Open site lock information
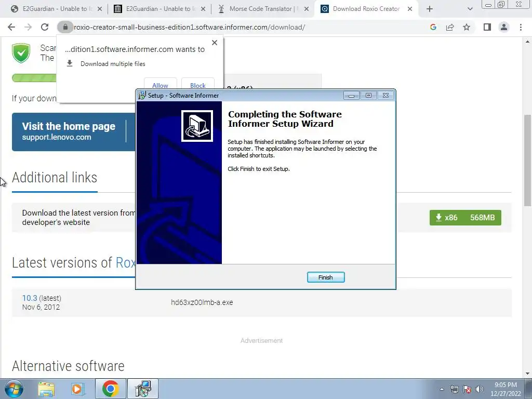Image resolution: width=532 pixels, height=399 pixels. (65, 27)
